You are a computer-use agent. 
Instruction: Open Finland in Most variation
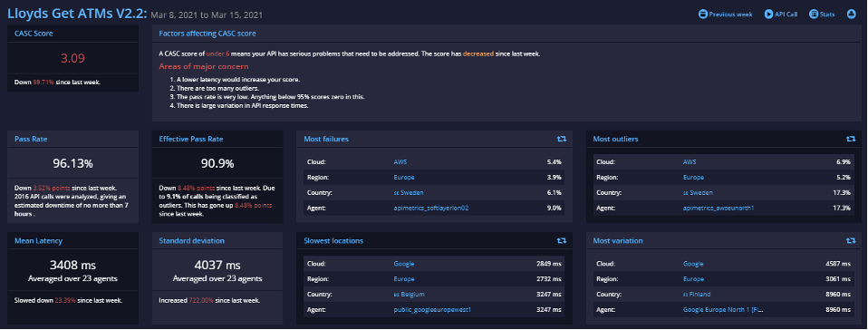(x=697, y=295)
